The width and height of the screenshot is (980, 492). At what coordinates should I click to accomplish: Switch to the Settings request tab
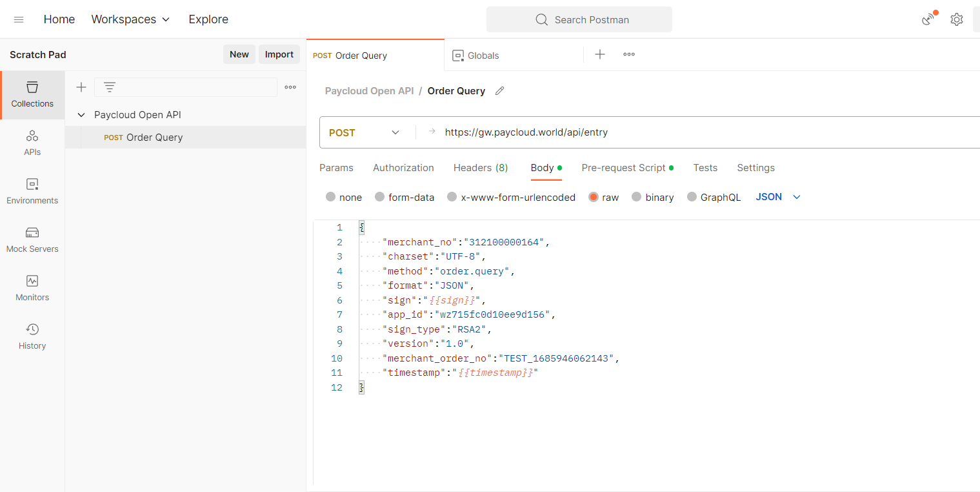[755, 168]
